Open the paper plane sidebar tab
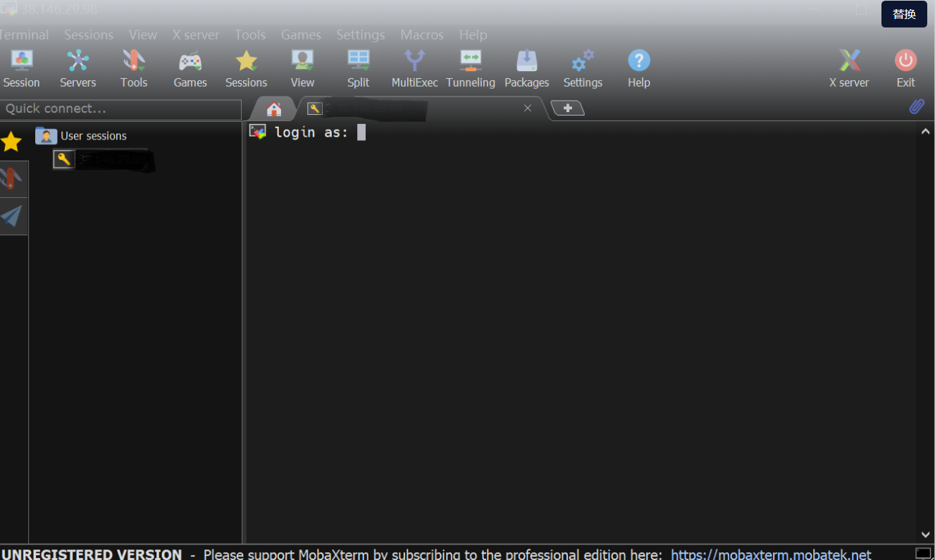This screenshot has width=935, height=560. pyautogui.click(x=12, y=216)
